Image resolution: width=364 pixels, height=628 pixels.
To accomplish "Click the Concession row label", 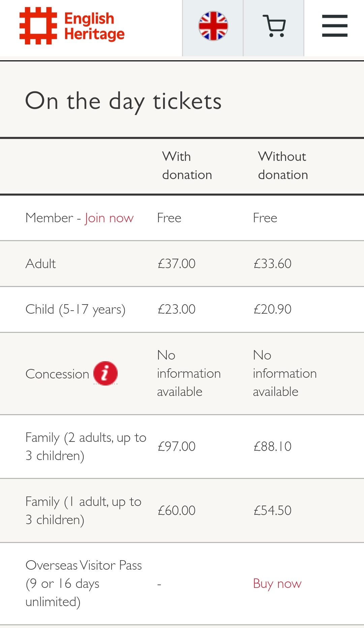I will (57, 374).
